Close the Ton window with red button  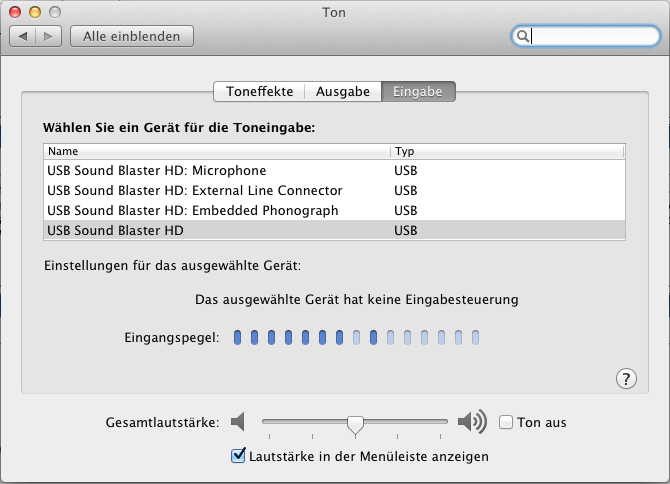(15, 12)
